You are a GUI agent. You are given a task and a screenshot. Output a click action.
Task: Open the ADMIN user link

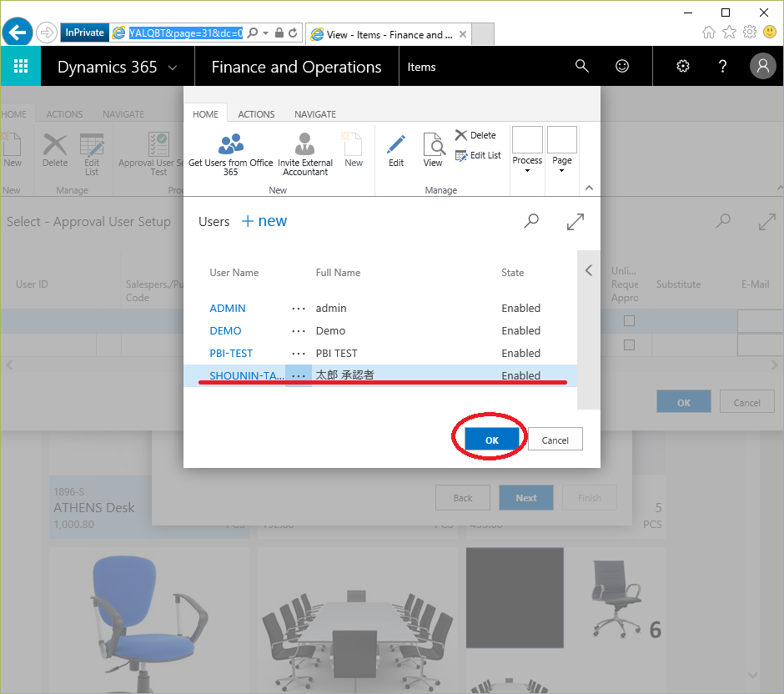pyautogui.click(x=228, y=308)
